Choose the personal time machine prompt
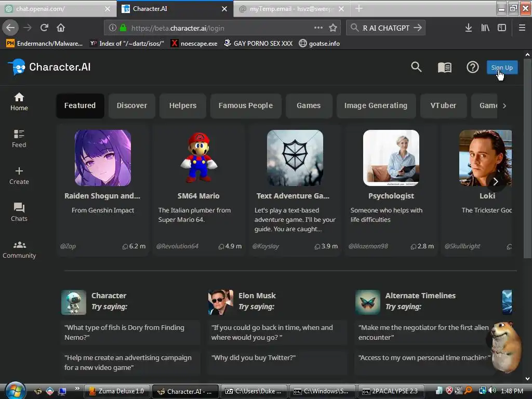Screen dimensions: 532x399 424,362
